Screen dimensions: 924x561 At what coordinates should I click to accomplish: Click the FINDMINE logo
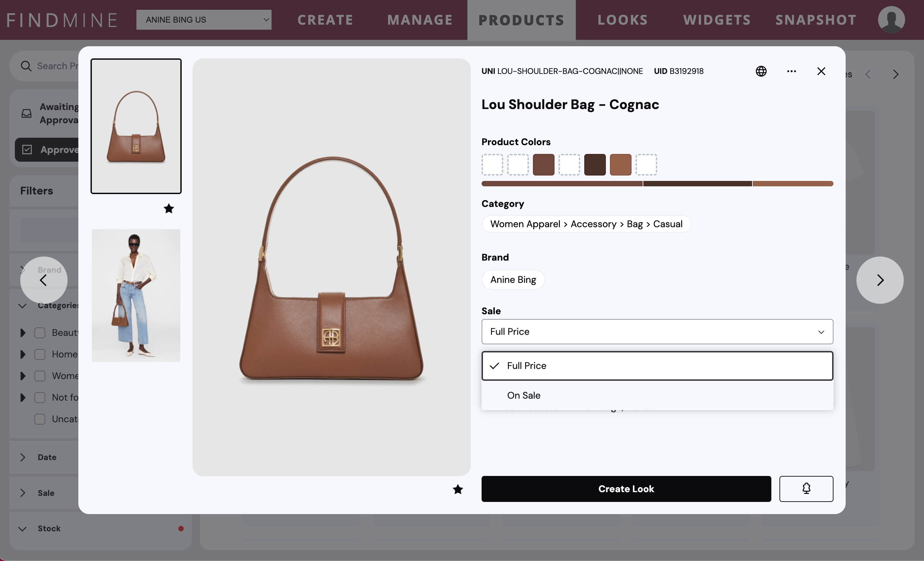tap(62, 20)
